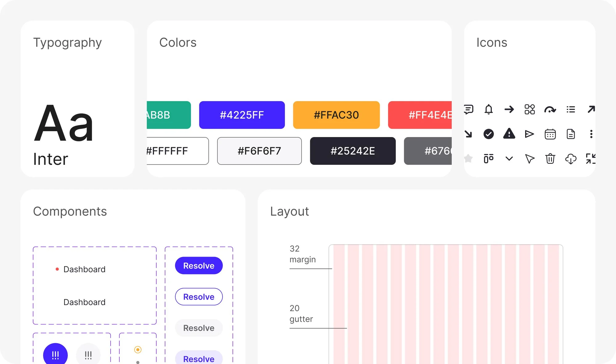Click the 32 margin label
This screenshot has width=616, height=364.
point(302,254)
